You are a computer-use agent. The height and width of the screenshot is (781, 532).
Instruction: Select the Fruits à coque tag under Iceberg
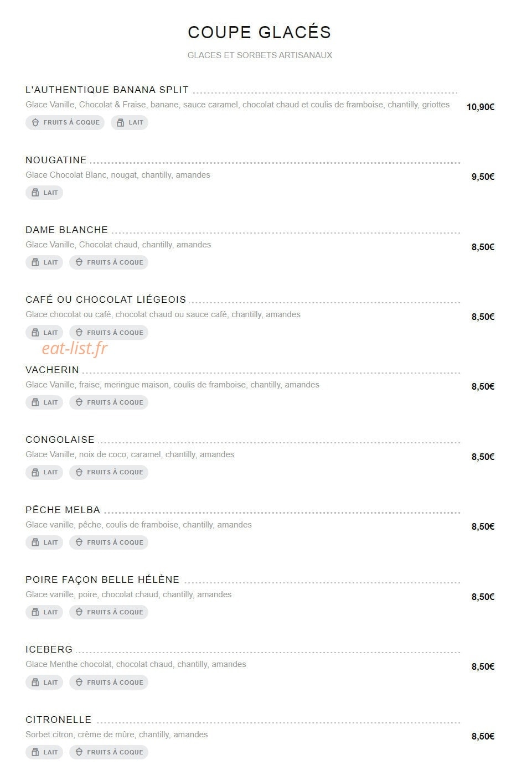(x=109, y=682)
